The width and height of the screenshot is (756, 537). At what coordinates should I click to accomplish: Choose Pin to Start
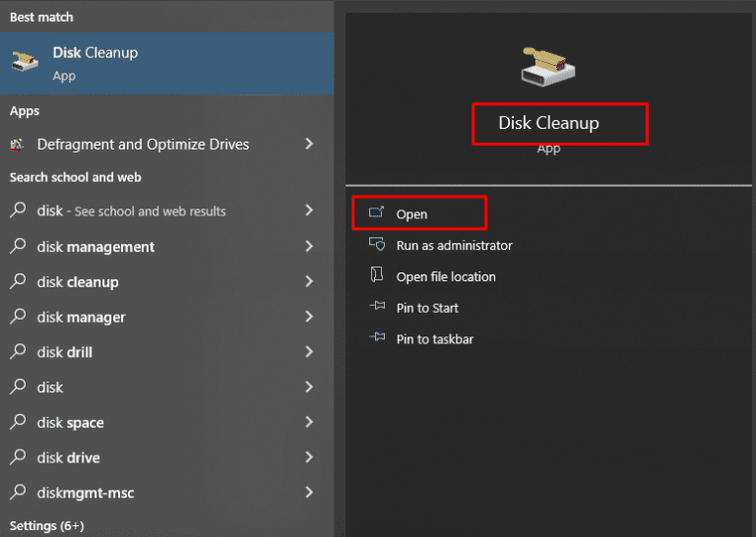click(427, 308)
